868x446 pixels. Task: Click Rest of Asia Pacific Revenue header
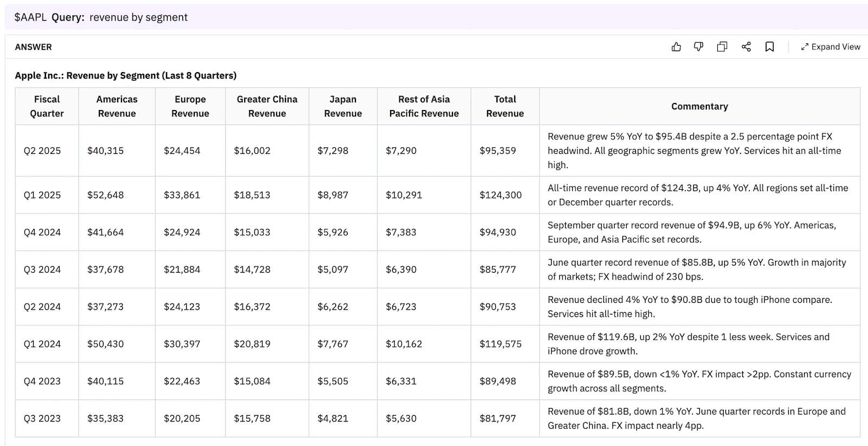point(424,106)
